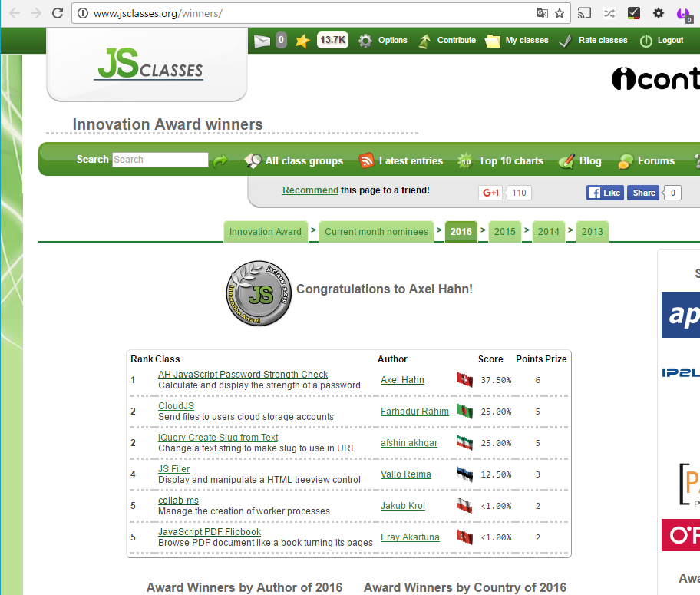Viewport: 700px width, 595px height.
Task: Click the Facebook Share button
Action: click(643, 193)
